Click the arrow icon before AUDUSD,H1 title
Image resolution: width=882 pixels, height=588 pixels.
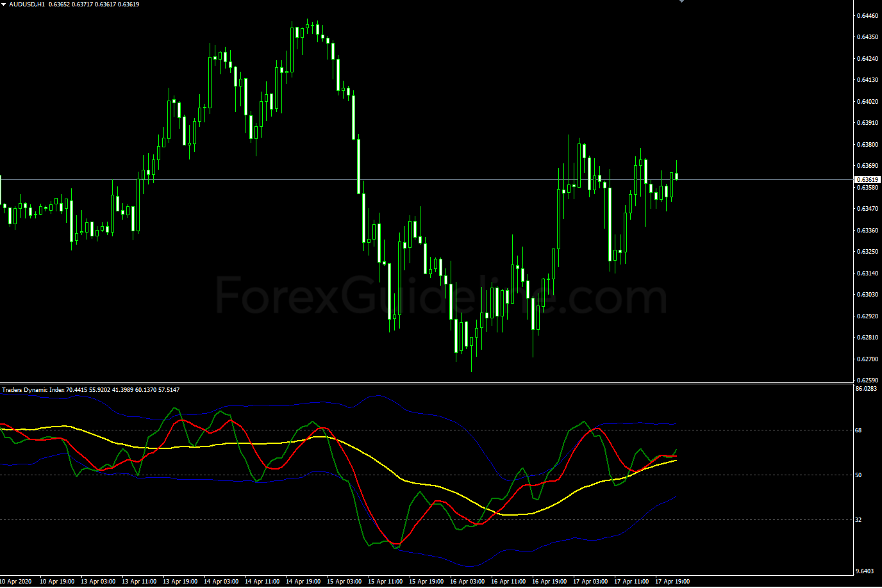(4, 4)
